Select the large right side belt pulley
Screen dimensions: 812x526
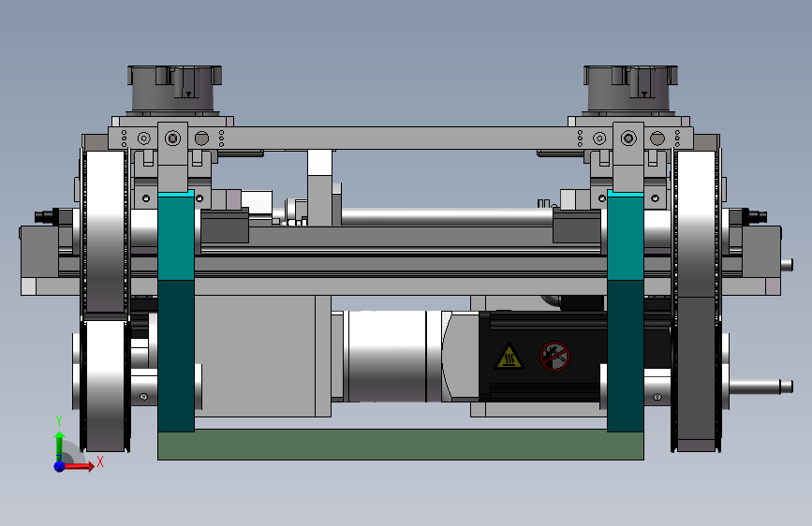click(697, 300)
